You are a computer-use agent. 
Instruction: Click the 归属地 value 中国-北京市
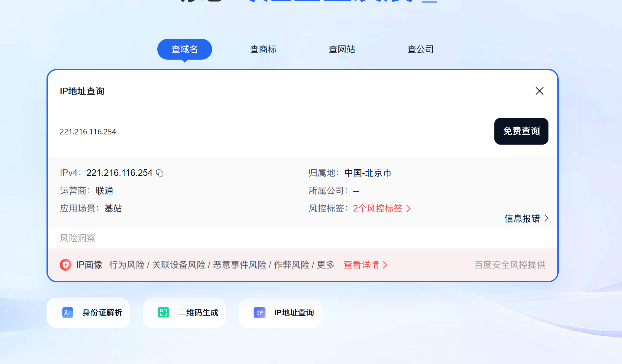pos(368,173)
